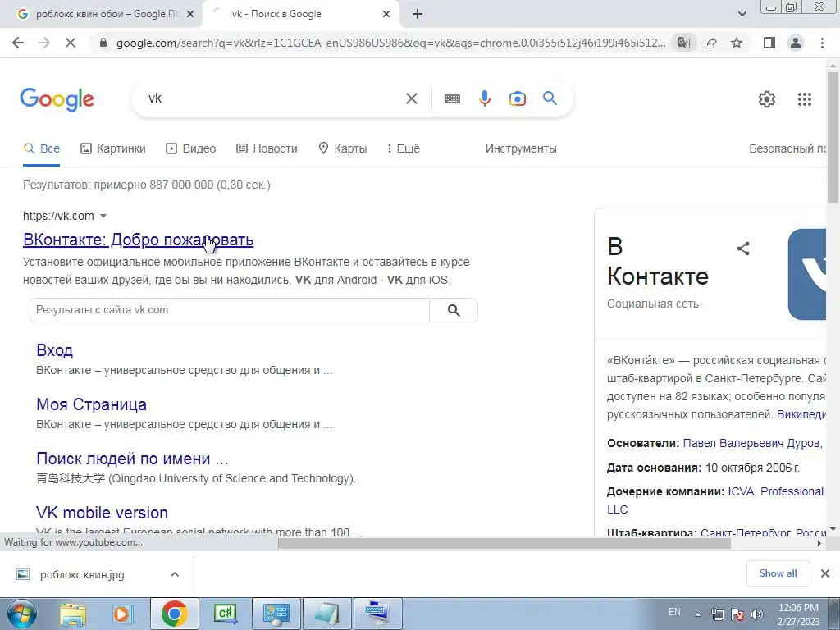
Task: Show hidden system tray icons
Action: coord(697,614)
